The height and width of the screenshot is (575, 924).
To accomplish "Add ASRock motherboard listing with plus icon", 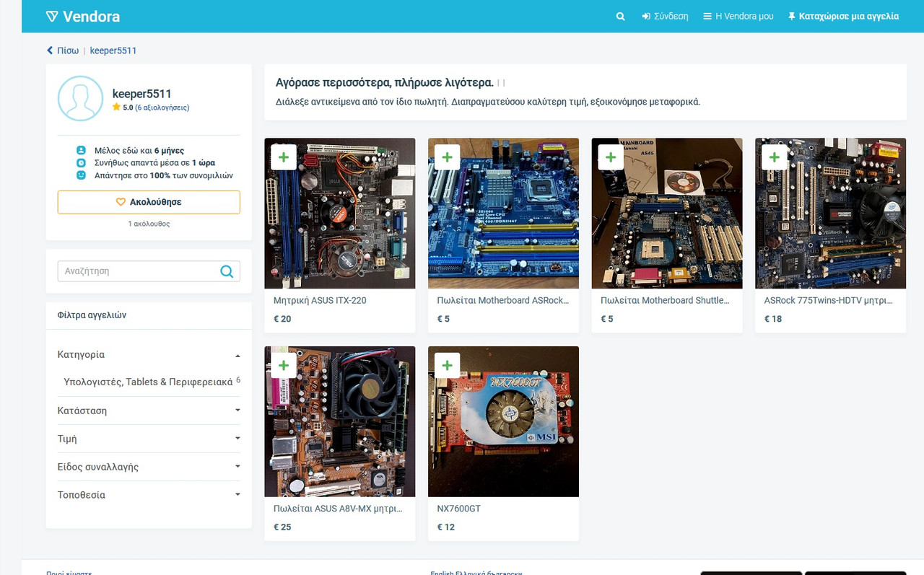I will (448, 157).
